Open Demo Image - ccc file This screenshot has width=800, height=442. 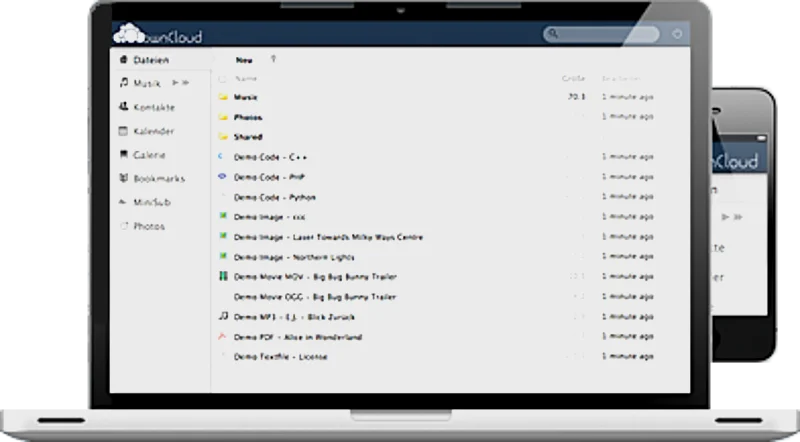point(269,217)
